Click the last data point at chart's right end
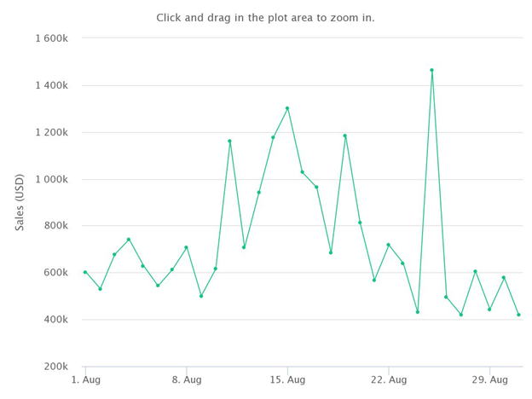The image size is (532, 399). tap(518, 315)
